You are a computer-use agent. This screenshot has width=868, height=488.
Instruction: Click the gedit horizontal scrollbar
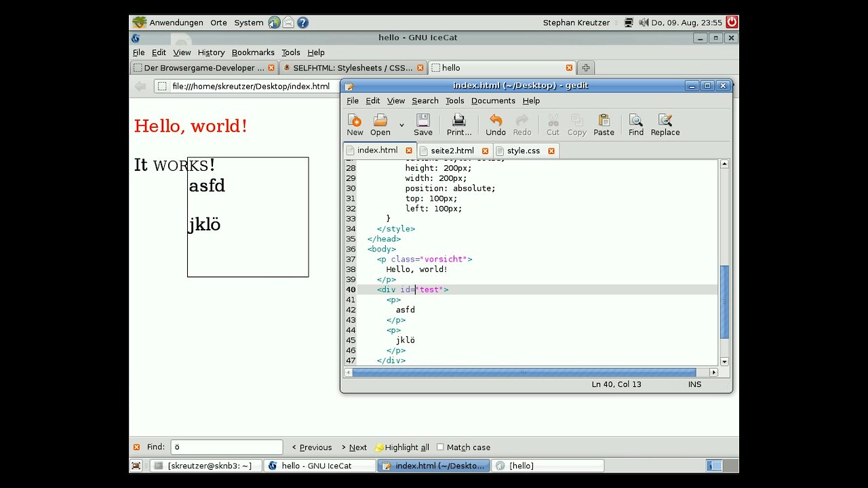(x=524, y=372)
